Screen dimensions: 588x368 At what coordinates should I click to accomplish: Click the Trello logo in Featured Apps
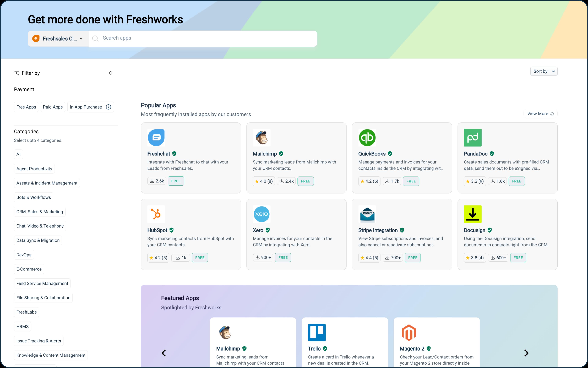pos(317,332)
